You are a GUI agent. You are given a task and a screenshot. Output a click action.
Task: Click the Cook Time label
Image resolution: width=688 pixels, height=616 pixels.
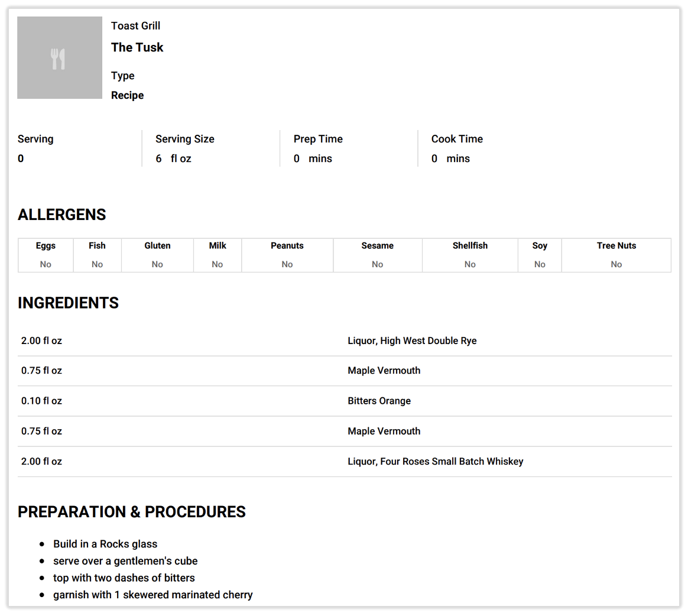coord(457,139)
